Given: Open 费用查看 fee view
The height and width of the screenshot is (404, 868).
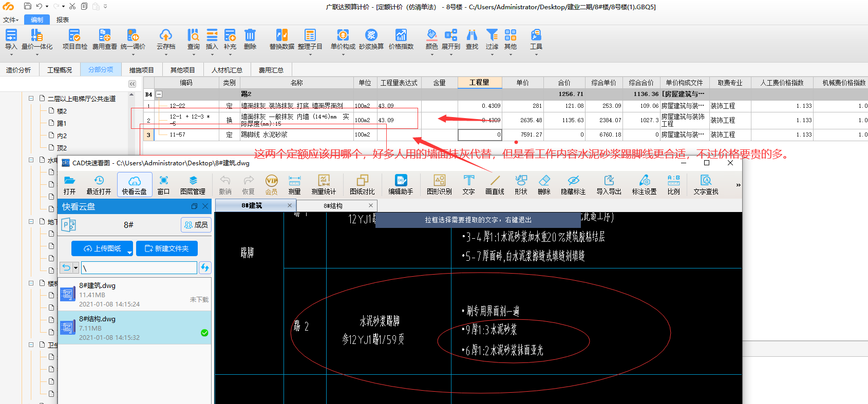Looking at the screenshot, I should 105,39.
